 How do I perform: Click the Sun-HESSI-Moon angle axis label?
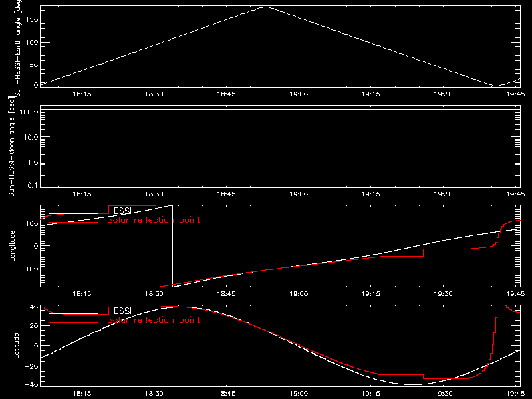pyautogui.click(x=11, y=146)
